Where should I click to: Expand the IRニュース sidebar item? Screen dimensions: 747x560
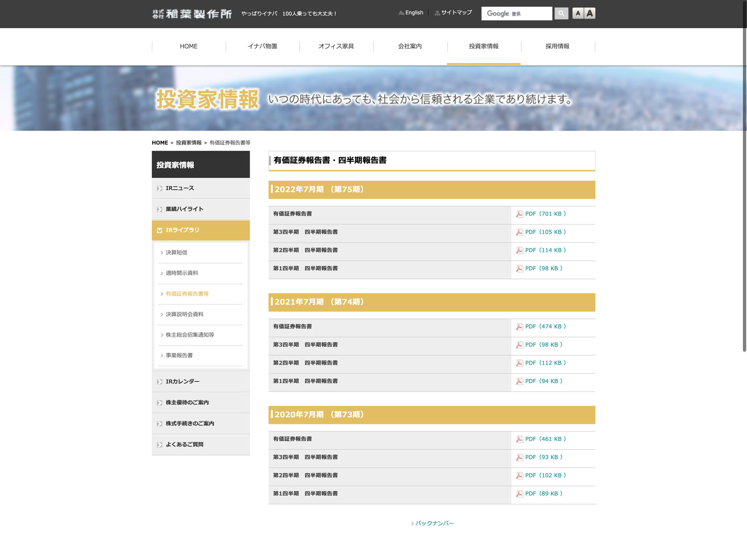(x=201, y=188)
